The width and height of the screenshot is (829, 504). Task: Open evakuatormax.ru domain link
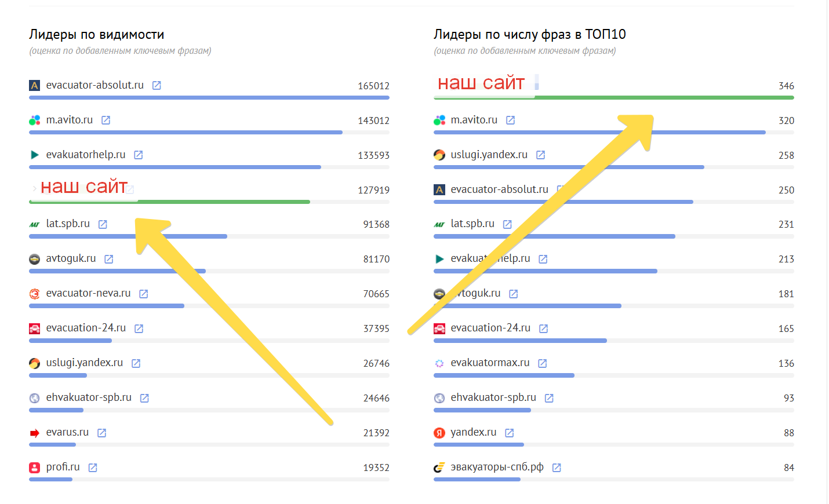click(x=490, y=363)
